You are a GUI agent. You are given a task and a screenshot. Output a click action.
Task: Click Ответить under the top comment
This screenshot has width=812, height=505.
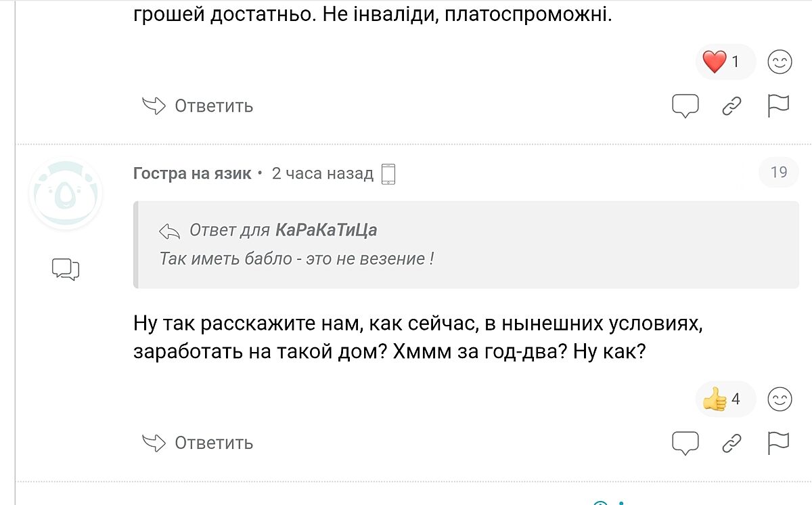pyautogui.click(x=198, y=106)
